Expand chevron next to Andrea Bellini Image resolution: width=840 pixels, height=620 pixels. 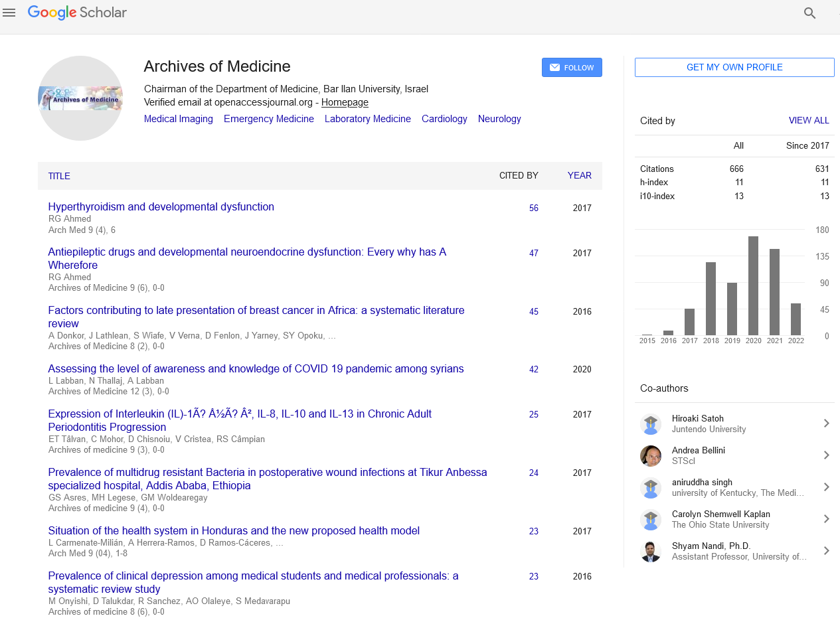pyautogui.click(x=826, y=455)
